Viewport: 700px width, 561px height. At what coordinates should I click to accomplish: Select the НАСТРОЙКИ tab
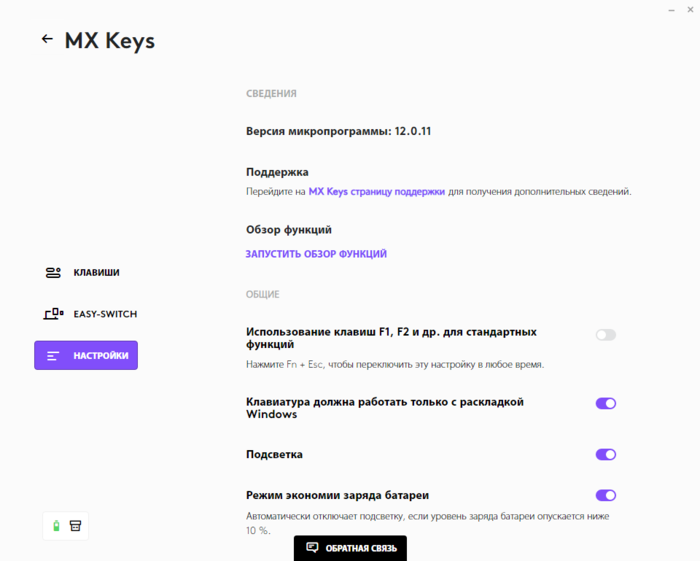coord(86,355)
